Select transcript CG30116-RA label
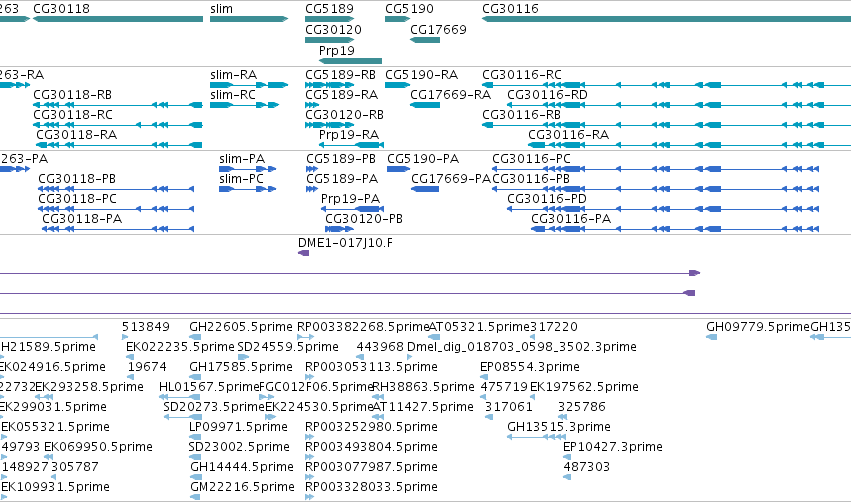 click(568, 134)
